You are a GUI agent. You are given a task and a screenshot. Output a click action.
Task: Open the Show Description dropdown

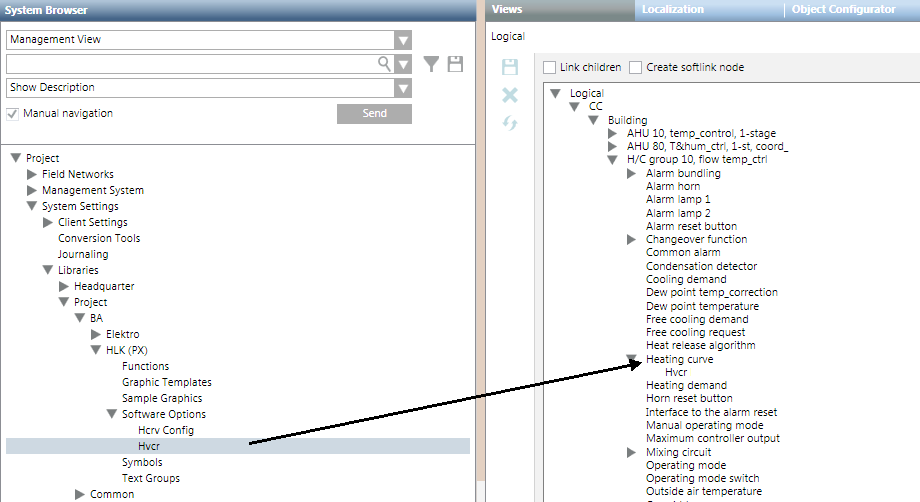click(402, 88)
